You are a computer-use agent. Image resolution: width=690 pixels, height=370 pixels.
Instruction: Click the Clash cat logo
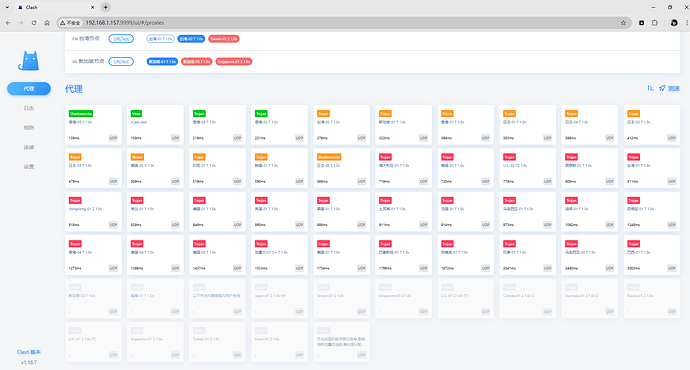pos(29,60)
